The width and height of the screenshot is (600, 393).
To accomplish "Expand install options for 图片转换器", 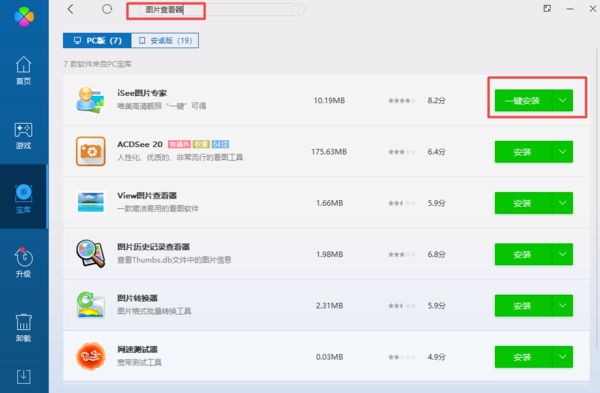I will tap(562, 306).
